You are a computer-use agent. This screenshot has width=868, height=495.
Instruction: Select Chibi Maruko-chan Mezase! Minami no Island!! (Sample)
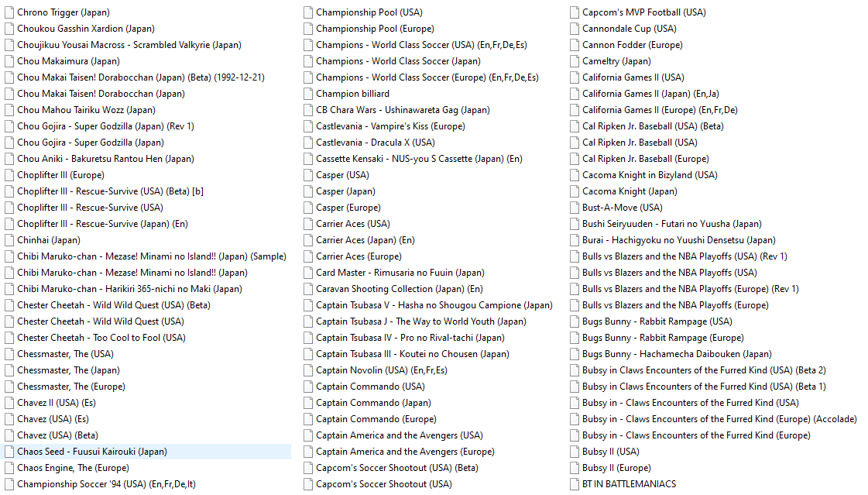tap(152, 256)
